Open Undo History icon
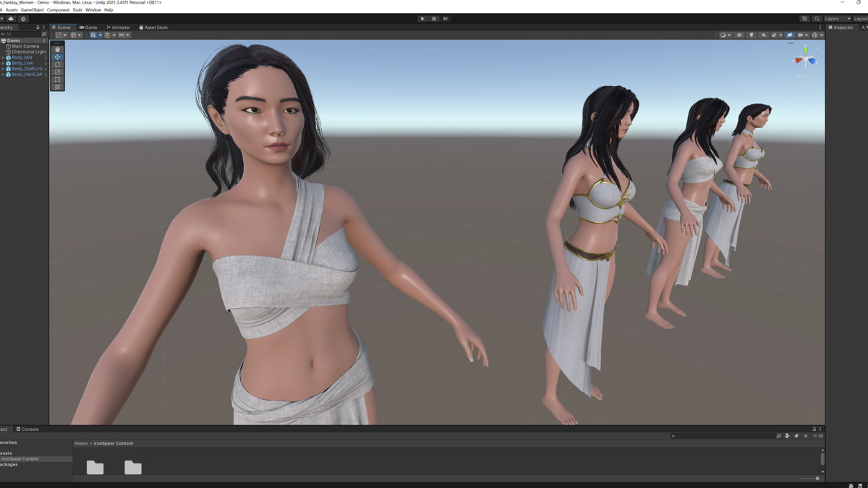The image size is (868, 488). click(804, 19)
